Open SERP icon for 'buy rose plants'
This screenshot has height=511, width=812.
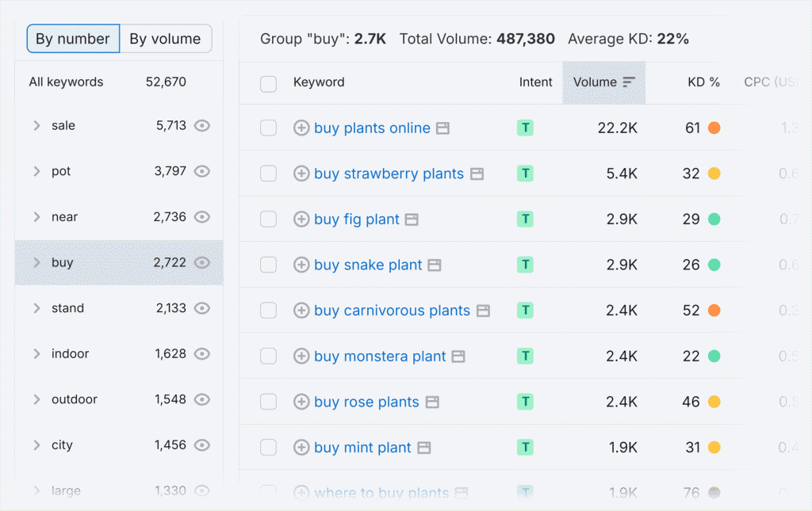point(432,402)
